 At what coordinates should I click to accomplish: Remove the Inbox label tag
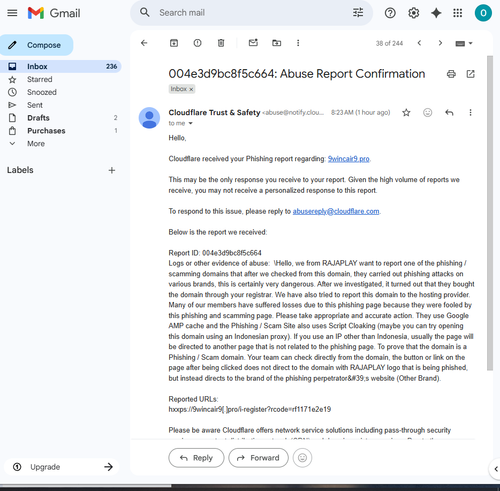click(191, 89)
